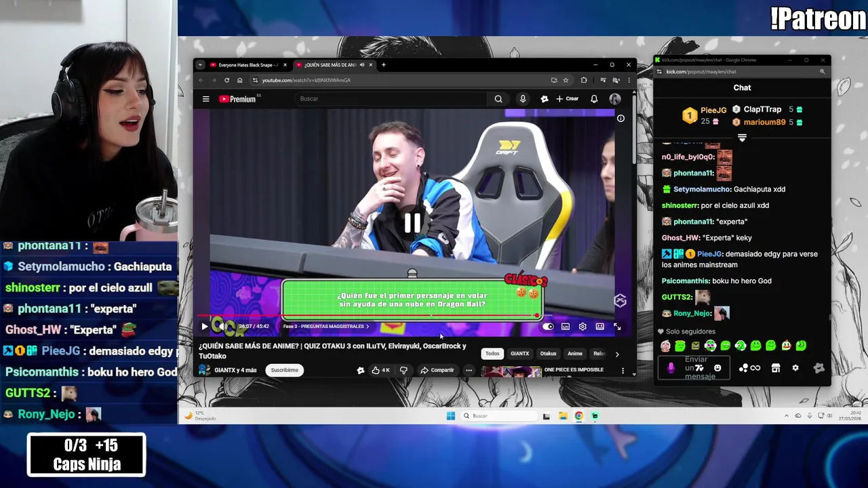Image resolution: width=868 pixels, height=488 pixels.
Task: Click the purple microphone icon in Kick chat
Action: point(671,368)
